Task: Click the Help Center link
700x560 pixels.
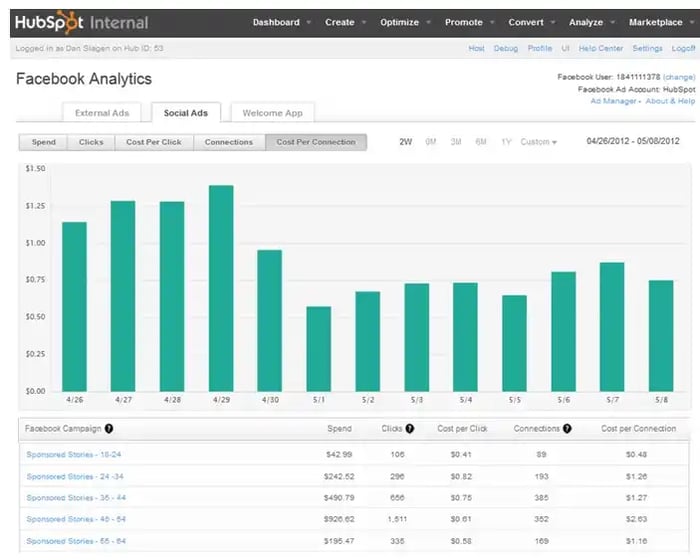Action: tap(603, 48)
